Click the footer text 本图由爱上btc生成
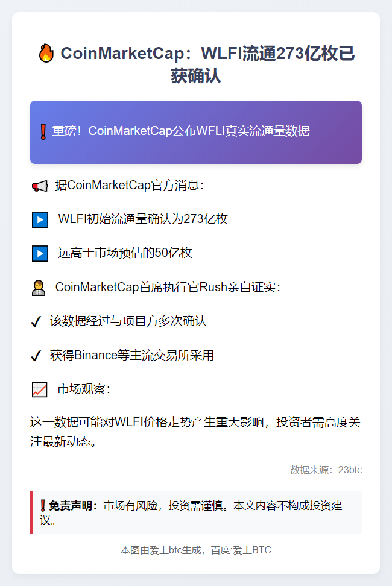Image resolution: width=392 pixels, height=586 pixels. 160,550
